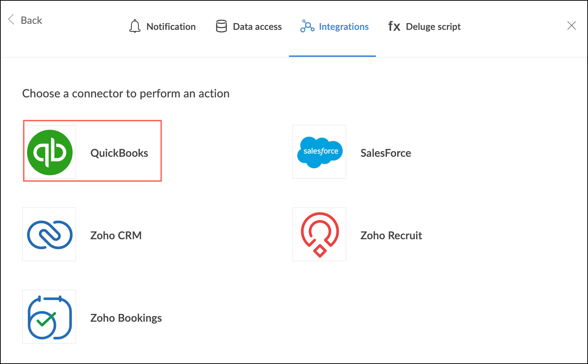Open the Data access tab
The width and height of the screenshot is (588, 364).
(257, 27)
